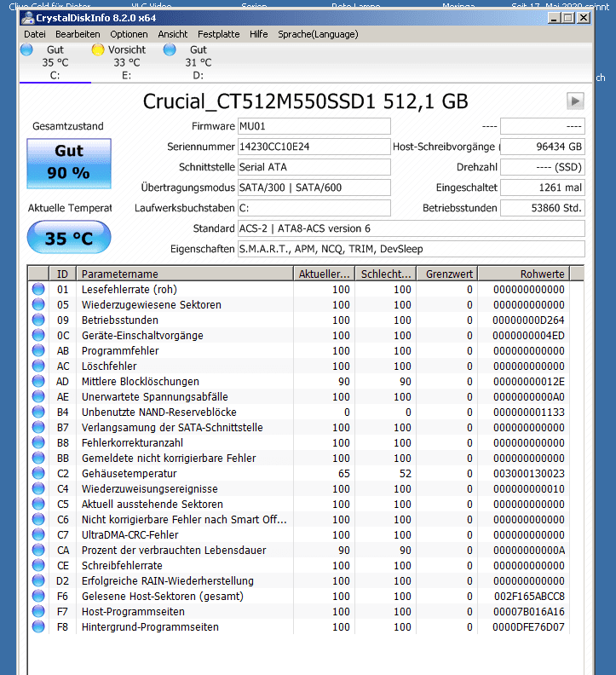Click the Gut 90 % health status button
This screenshot has width=616, height=675.
(69, 164)
